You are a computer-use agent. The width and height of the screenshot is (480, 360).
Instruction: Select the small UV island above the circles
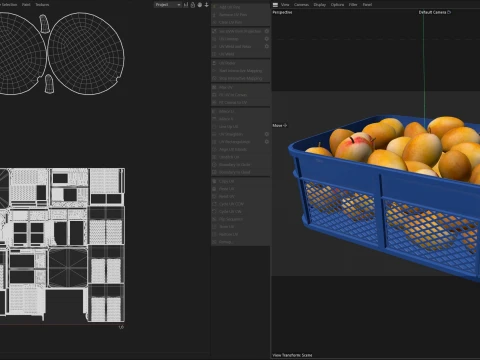pos(44,24)
